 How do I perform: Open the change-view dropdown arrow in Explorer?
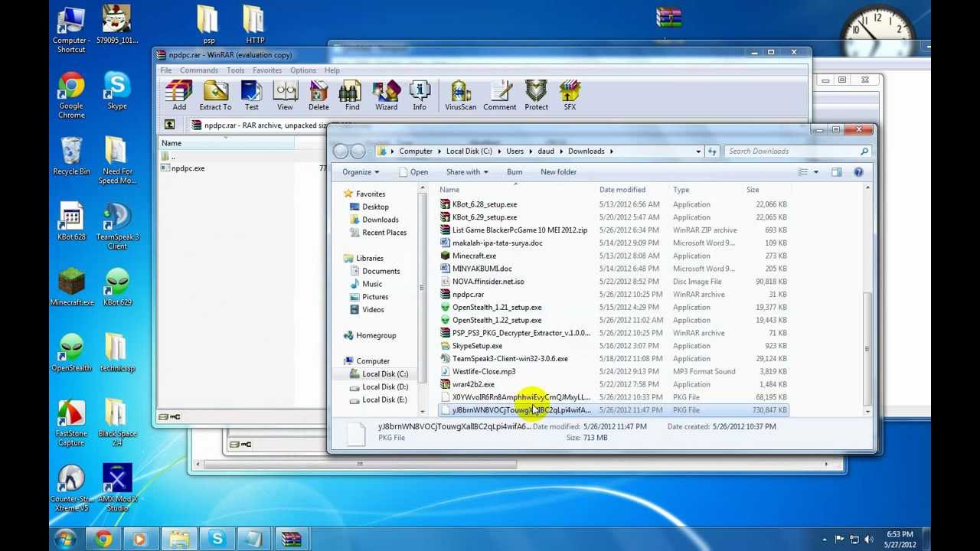click(815, 172)
